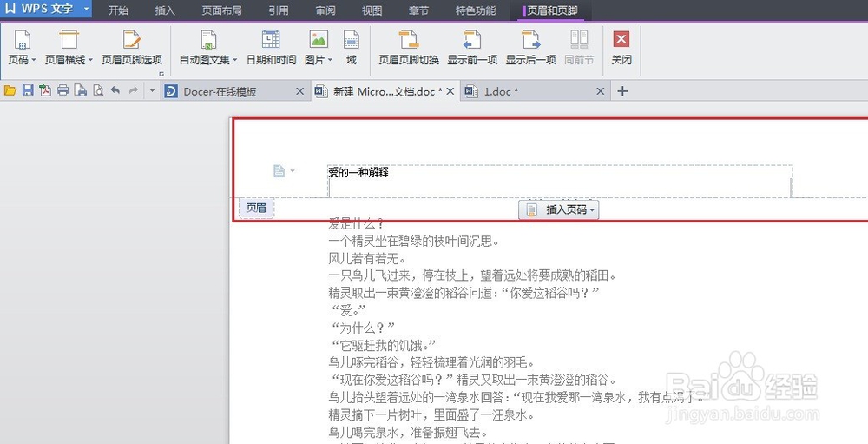This screenshot has height=444, width=868.
Task: Open the 章节 ribbon tab
Action: [x=418, y=10]
